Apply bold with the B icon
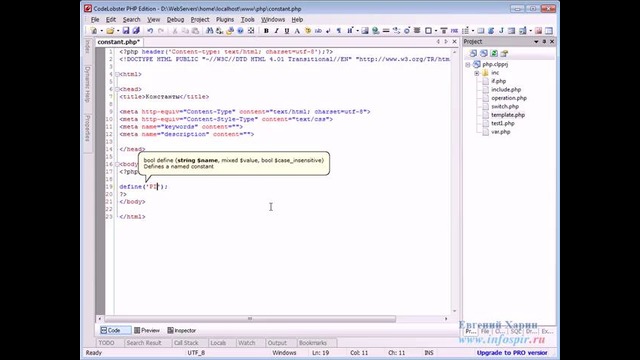Image resolution: width=640 pixels, height=360 pixels. pos(266,31)
